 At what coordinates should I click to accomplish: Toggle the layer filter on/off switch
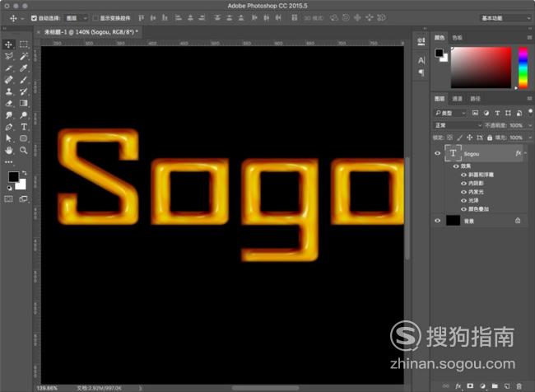pyautogui.click(x=530, y=112)
